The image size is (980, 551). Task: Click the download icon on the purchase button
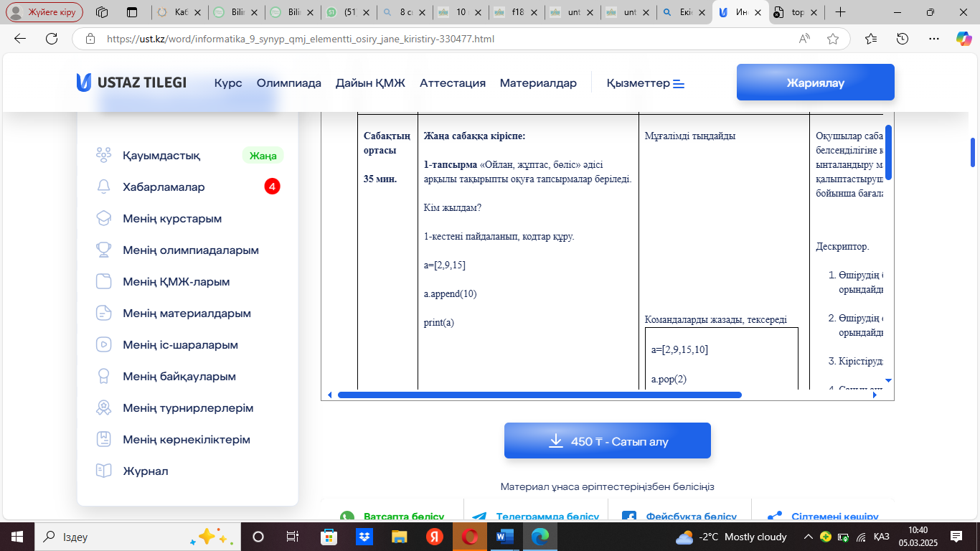[555, 441]
